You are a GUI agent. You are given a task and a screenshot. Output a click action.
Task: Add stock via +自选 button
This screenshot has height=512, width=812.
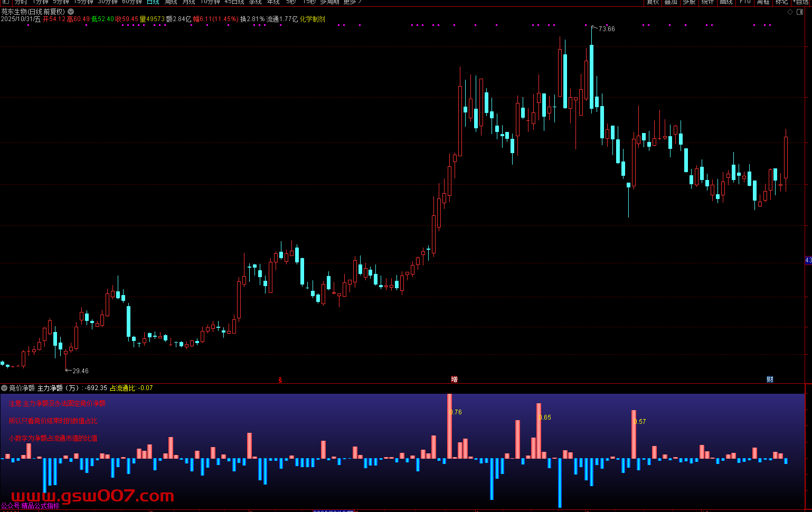coord(800,2)
